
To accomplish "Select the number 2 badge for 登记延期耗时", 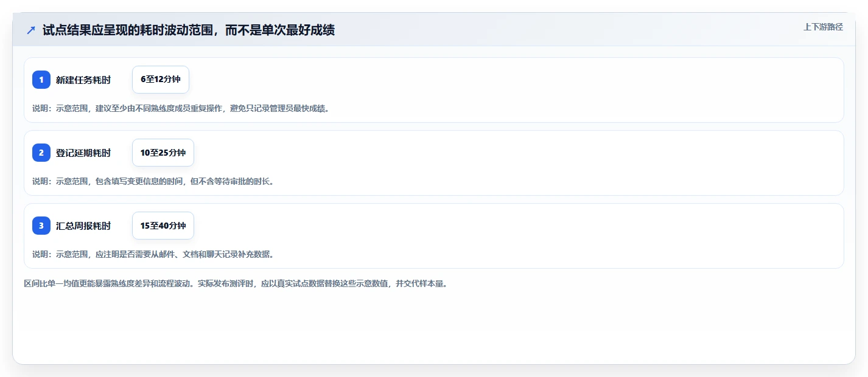I will (x=41, y=153).
